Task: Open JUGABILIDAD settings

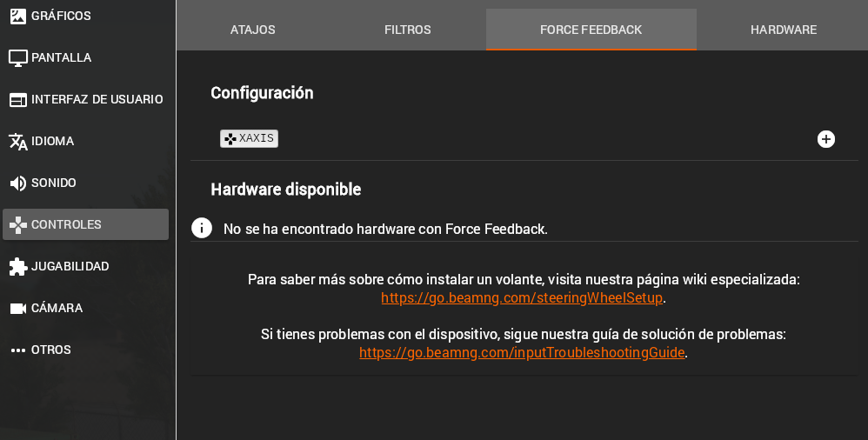Action: coord(86,266)
